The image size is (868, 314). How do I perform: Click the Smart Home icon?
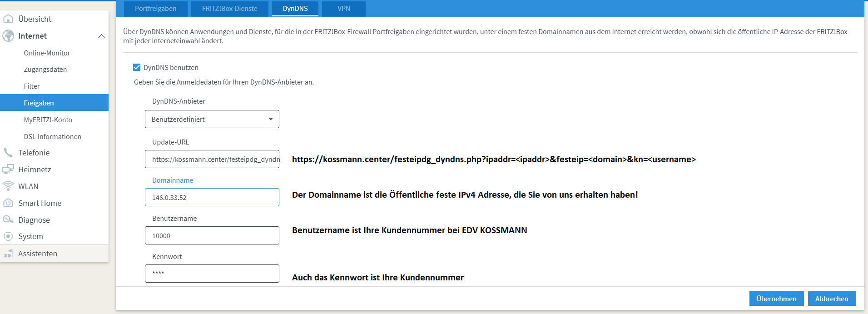pyautogui.click(x=8, y=203)
